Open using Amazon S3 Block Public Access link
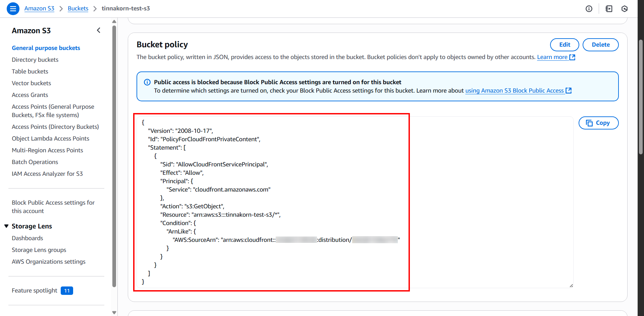 click(514, 91)
